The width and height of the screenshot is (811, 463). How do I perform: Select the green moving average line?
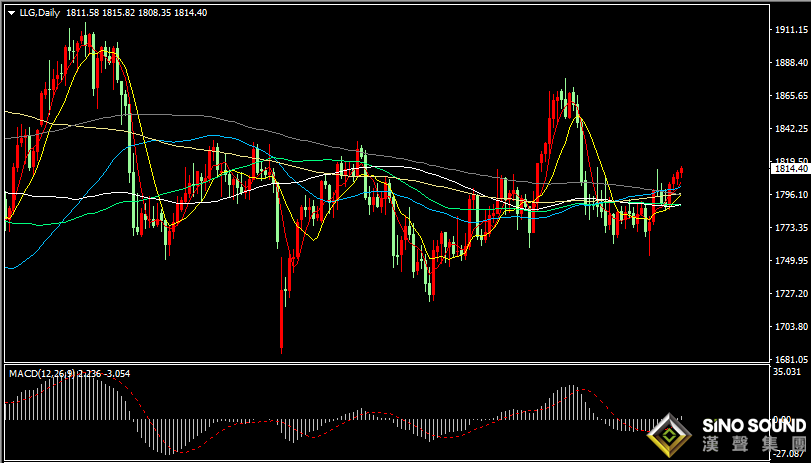tap(310, 161)
